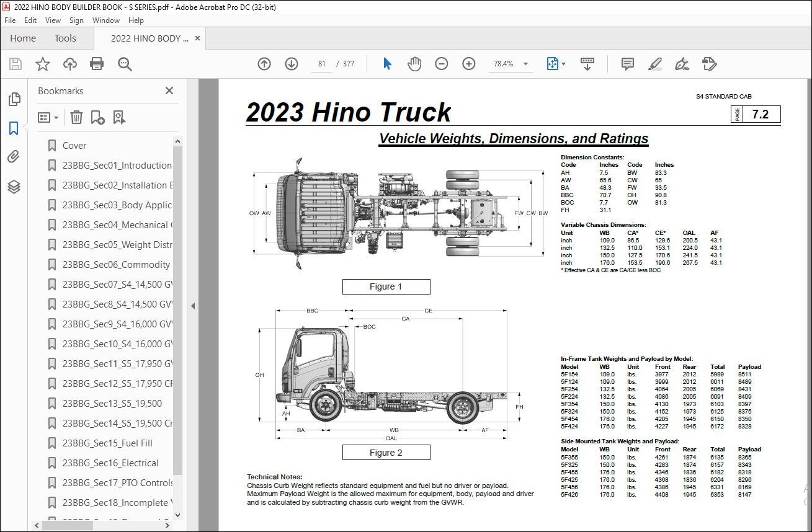
Task: Switch to the Home tab
Action: (x=23, y=38)
